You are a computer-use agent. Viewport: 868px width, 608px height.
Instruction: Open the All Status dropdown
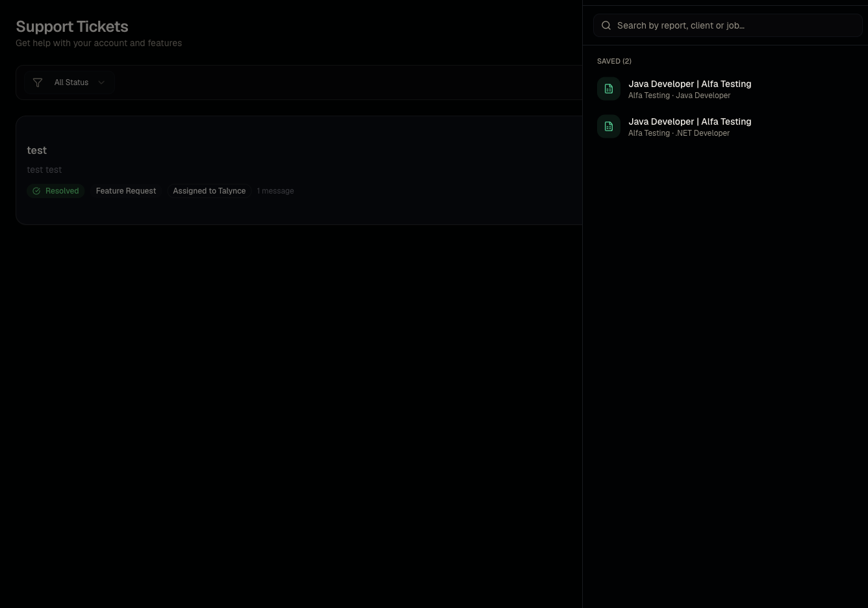pos(70,82)
